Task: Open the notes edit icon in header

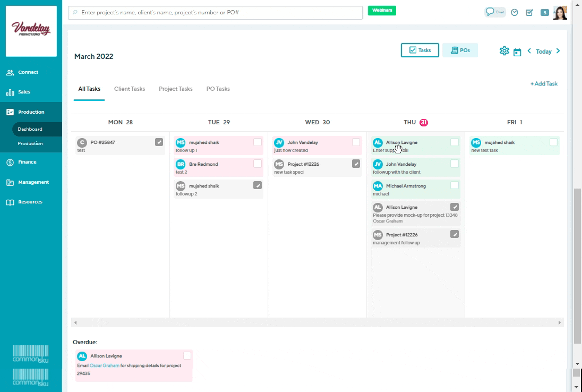Action: click(529, 13)
